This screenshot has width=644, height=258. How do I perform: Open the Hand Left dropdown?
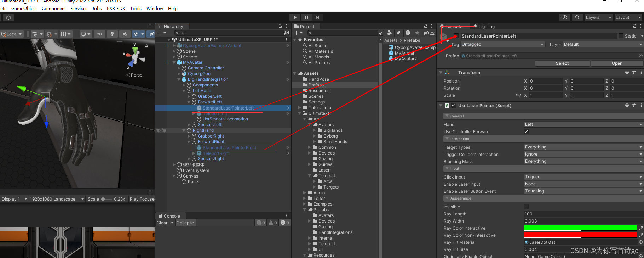coord(583,124)
